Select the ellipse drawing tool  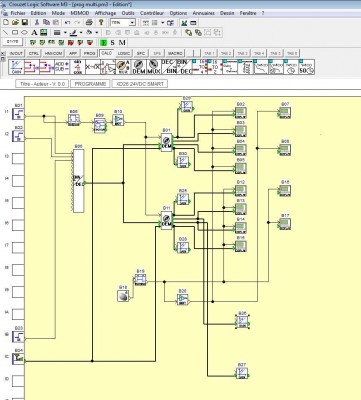click(x=24, y=32)
